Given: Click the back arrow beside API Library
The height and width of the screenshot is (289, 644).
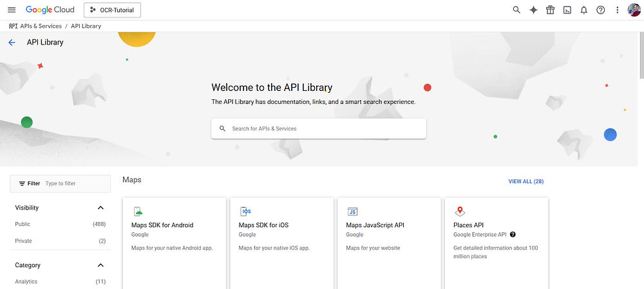Looking at the screenshot, I should point(12,43).
